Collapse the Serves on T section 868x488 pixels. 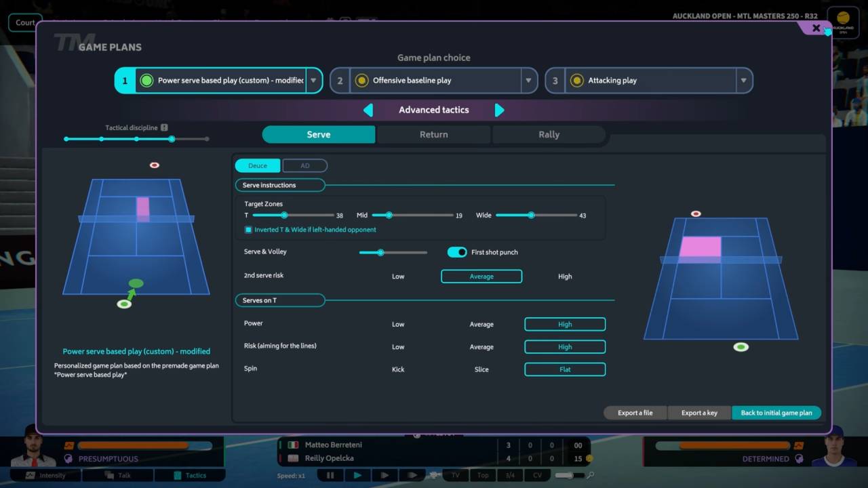[280, 300]
